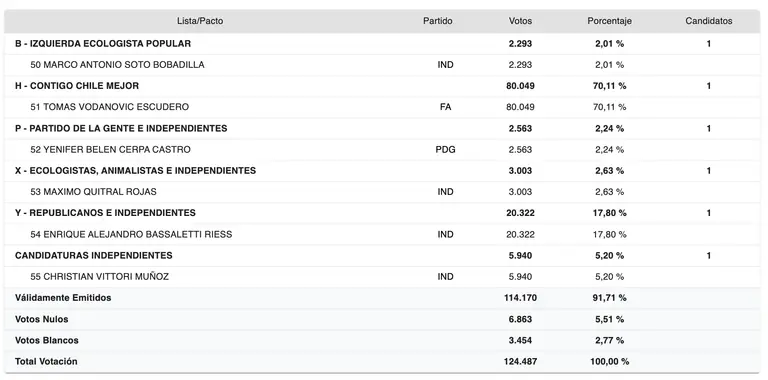768x380 pixels.
Task: Click candidates count in IZQUIERDA ECOLOGISTA row
Action: [709, 44]
